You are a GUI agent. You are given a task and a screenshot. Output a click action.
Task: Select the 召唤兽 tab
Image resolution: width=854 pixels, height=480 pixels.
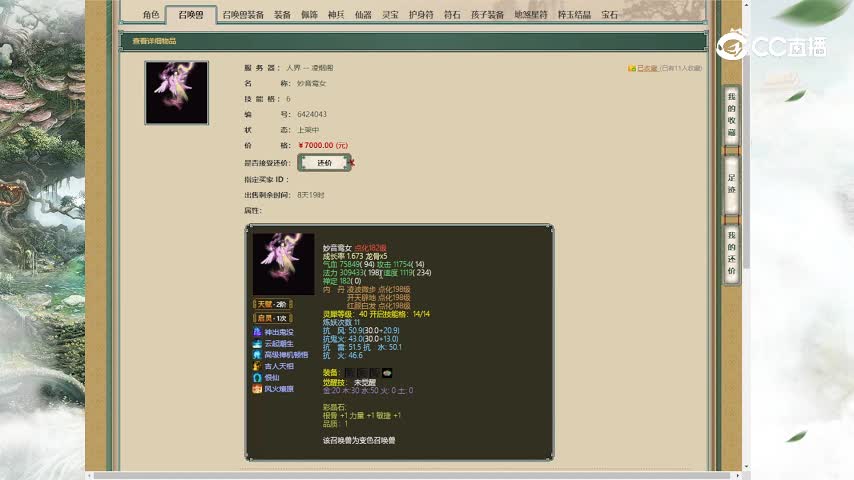click(x=191, y=15)
